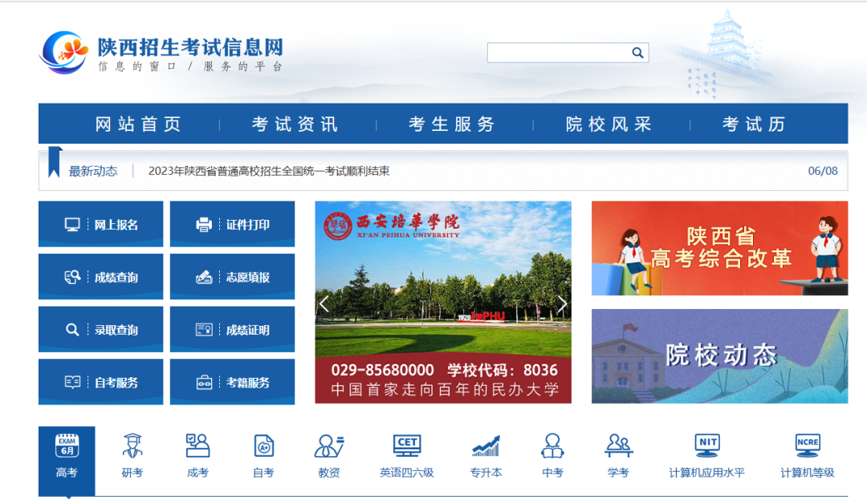The height and width of the screenshot is (504, 867).
Task: Open 证件打印 certificate printing icon
Action: pos(232,224)
